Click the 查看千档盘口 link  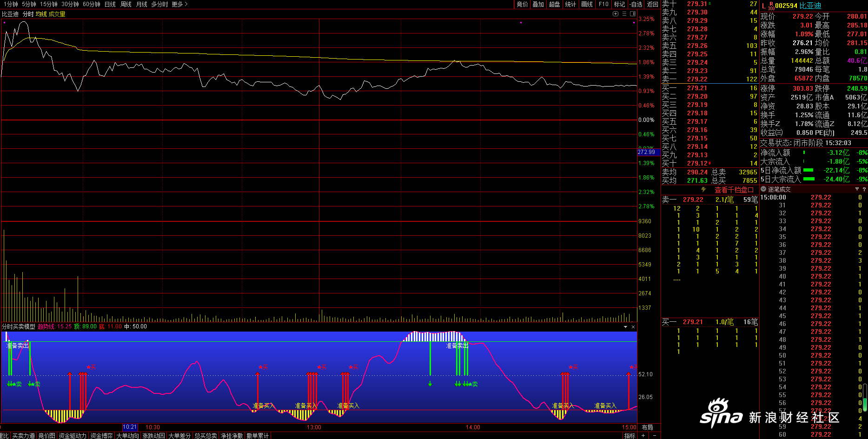(734, 190)
